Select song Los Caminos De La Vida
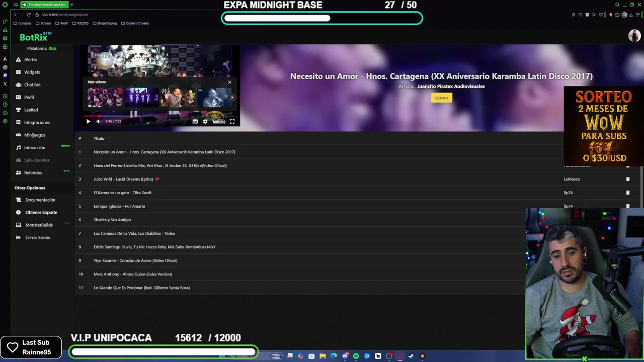Viewport: 644px width, 362px height. (134, 233)
